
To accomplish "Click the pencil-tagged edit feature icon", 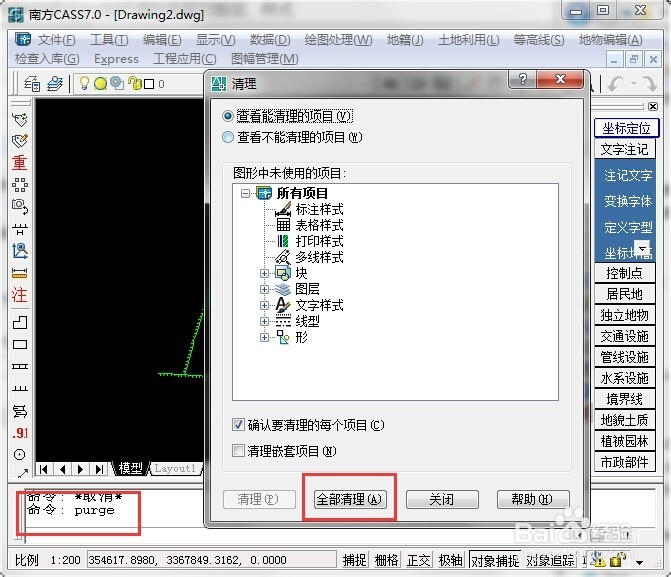I will pos(20,141).
